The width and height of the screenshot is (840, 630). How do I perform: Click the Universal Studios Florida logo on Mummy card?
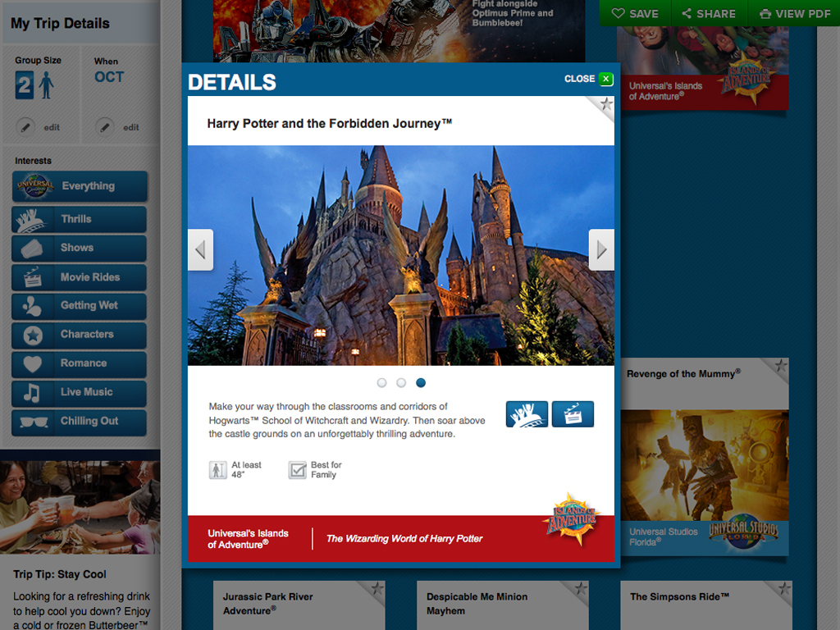click(743, 532)
